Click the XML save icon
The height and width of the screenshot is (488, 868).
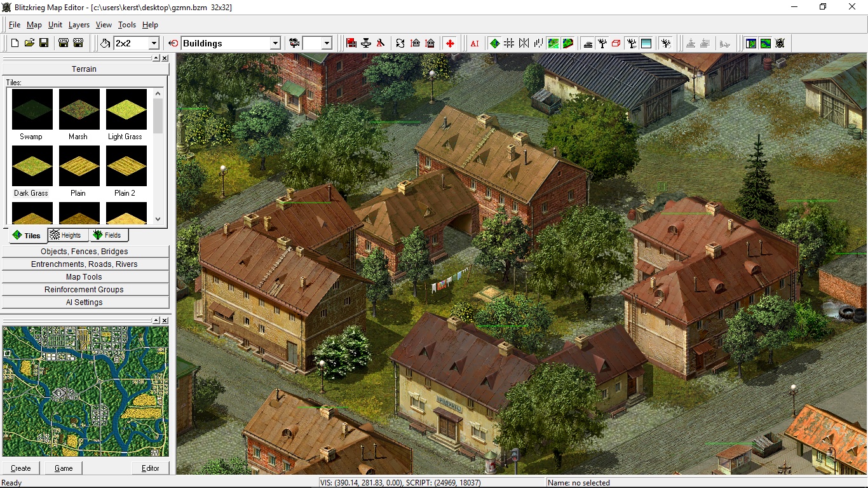[x=64, y=43]
